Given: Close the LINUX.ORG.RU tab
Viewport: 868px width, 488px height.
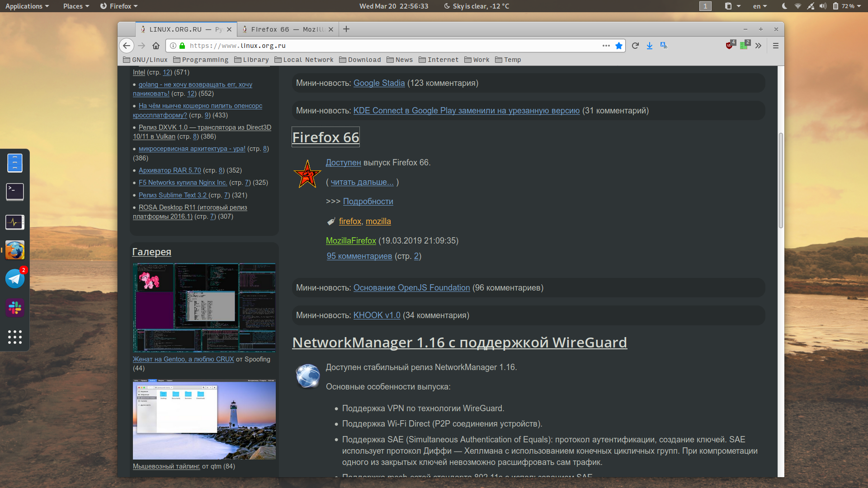Looking at the screenshot, I should (229, 29).
